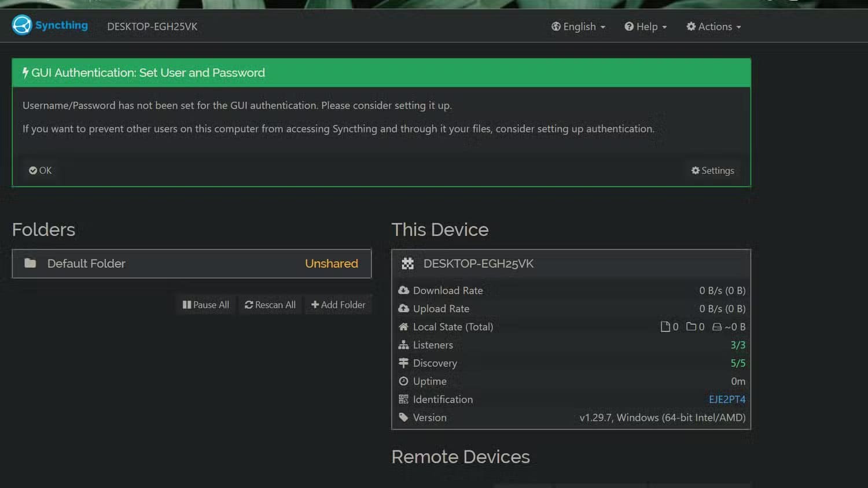Click the Version tag icon
Viewport: 868px width, 488px height.
(x=403, y=417)
